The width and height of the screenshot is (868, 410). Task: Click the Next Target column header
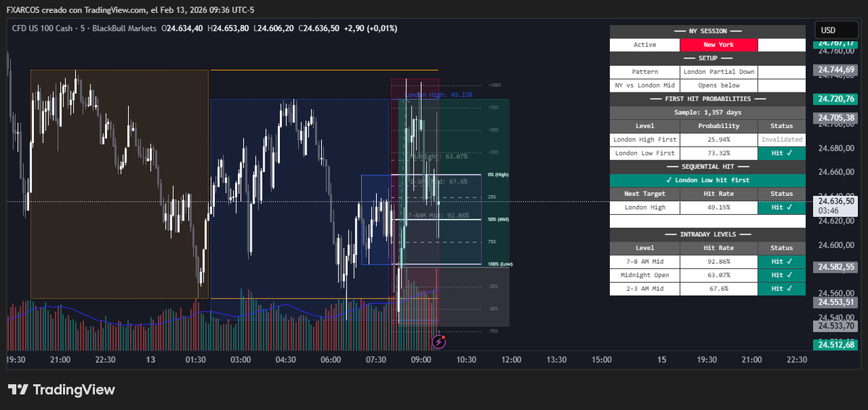pyautogui.click(x=645, y=194)
